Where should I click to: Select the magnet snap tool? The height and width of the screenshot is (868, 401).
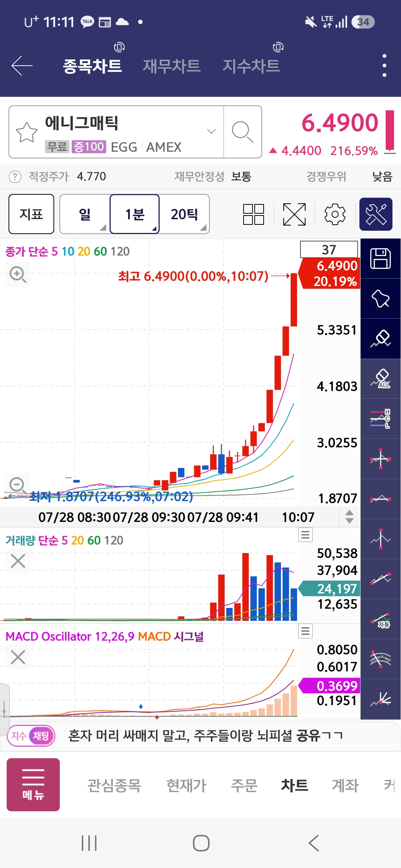(x=381, y=299)
